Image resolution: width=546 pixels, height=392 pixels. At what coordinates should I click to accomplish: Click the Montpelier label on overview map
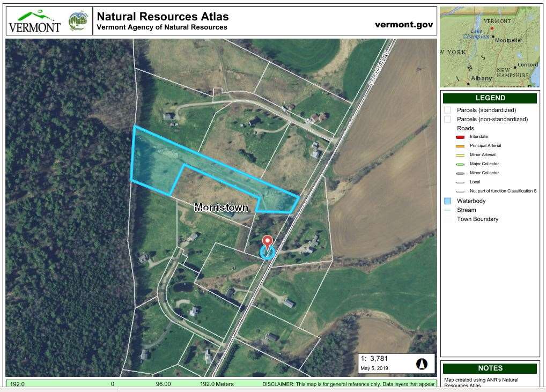(508, 40)
